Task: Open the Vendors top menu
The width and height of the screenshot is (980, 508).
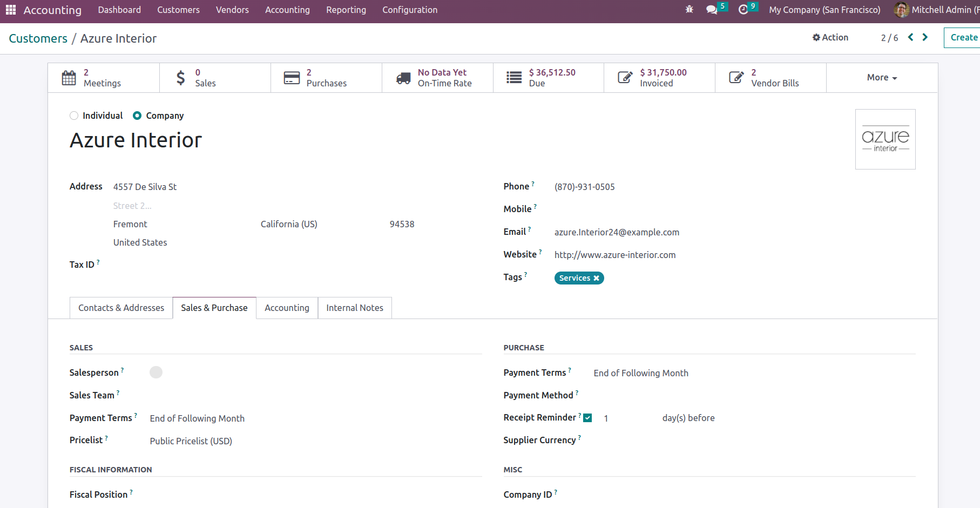Action: tap(232, 10)
